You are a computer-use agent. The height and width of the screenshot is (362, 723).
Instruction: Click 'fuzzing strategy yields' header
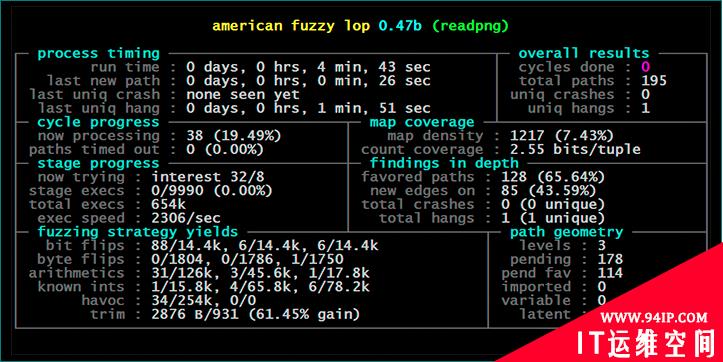coord(137,232)
